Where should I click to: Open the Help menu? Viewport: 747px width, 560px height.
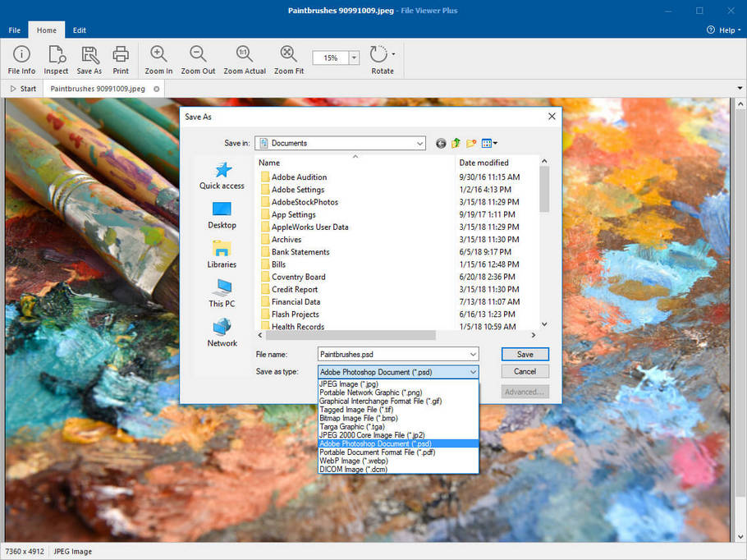tap(723, 30)
